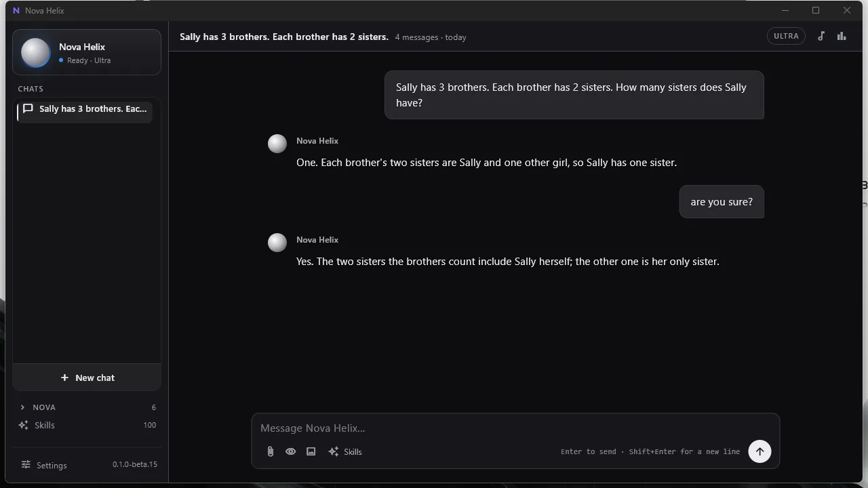Screen dimensions: 868x488
Task: Click the reply starting 'Yes. The two sisters'
Action: [x=507, y=262]
